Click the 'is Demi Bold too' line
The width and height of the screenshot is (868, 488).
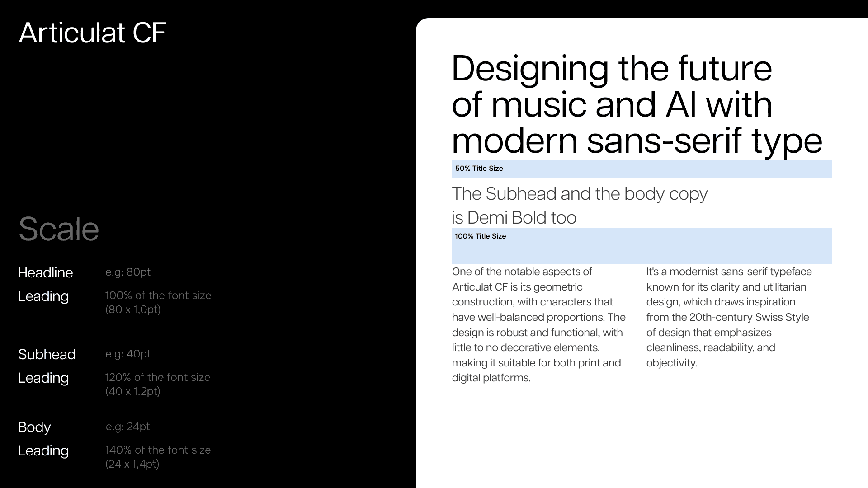click(x=514, y=218)
